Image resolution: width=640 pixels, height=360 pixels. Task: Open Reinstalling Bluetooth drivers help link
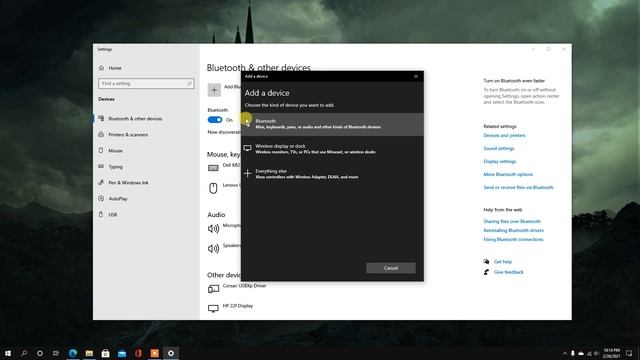click(513, 230)
